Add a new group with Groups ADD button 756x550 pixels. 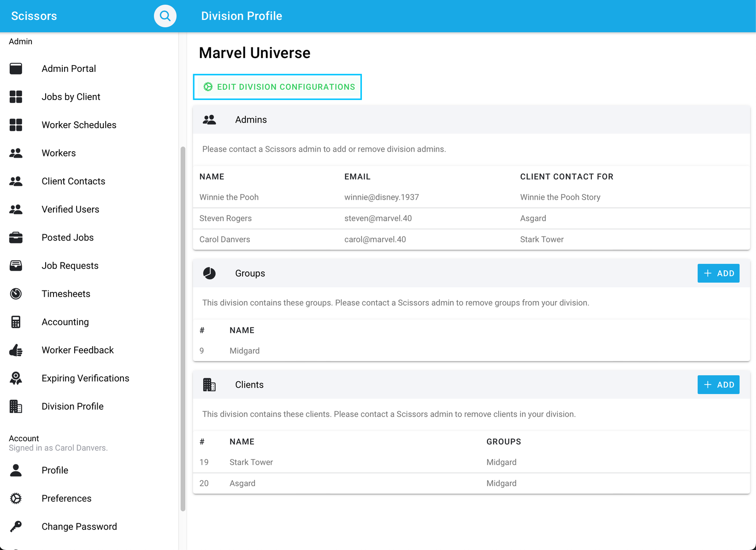pyautogui.click(x=718, y=273)
